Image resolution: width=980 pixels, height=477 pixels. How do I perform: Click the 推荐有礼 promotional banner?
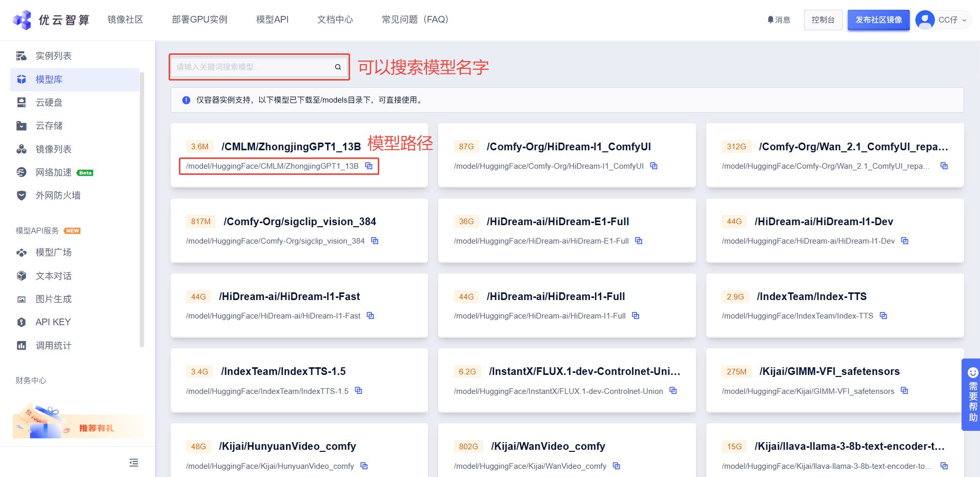[78, 422]
